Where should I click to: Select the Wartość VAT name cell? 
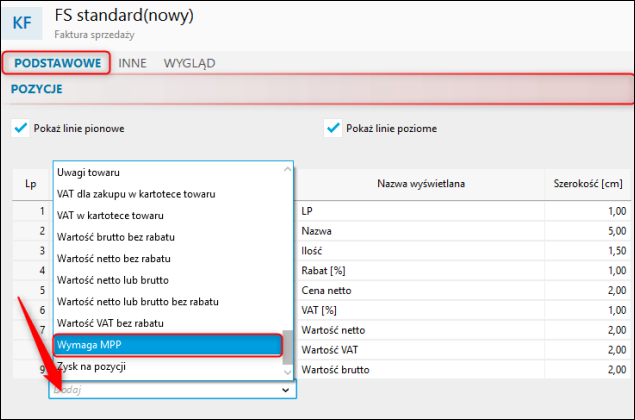pyautogui.click(x=421, y=350)
